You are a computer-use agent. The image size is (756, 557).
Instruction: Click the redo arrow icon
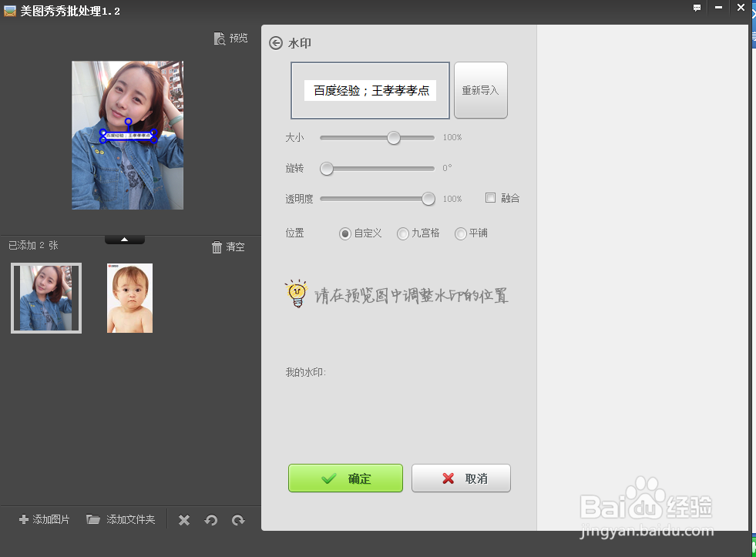coord(239,520)
